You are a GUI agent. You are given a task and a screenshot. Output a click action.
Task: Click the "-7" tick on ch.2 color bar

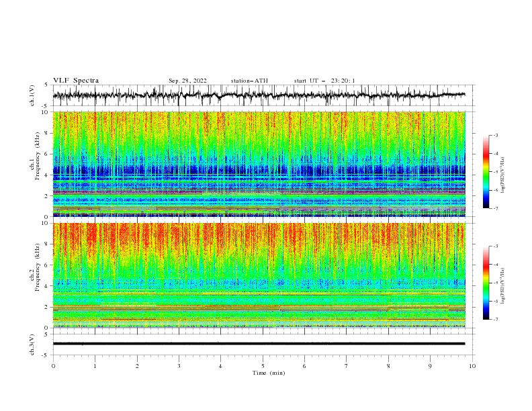(495, 319)
